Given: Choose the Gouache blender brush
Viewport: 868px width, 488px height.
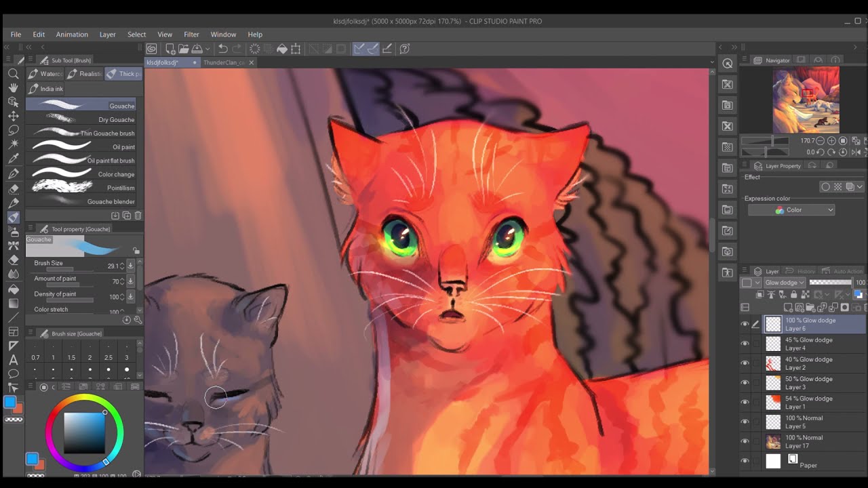Looking at the screenshot, I should (81, 201).
